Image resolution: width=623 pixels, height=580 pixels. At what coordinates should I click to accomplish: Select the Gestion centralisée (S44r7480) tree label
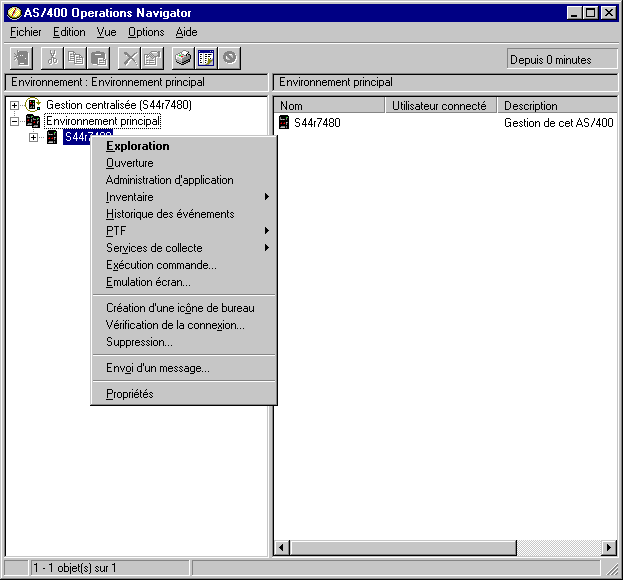pos(119,105)
